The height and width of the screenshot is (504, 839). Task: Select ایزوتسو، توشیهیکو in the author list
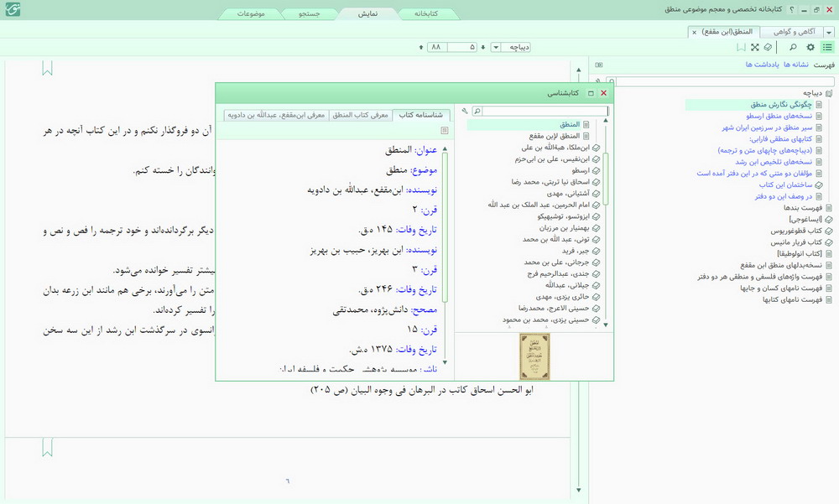(x=564, y=216)
